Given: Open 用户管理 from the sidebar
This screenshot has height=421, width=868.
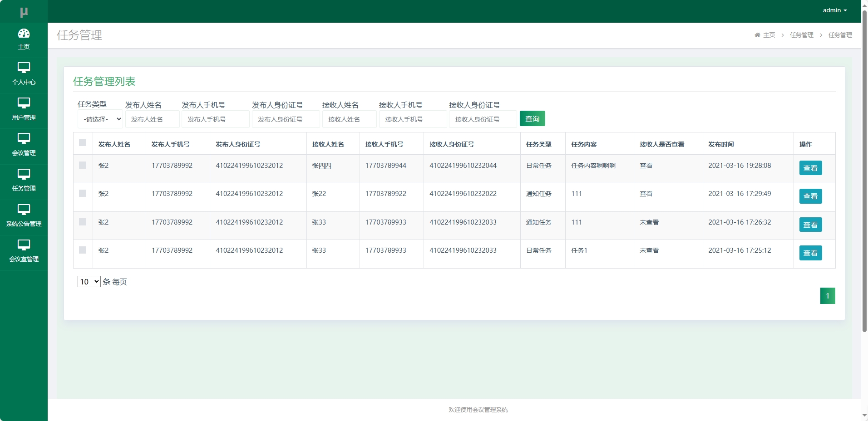Looking at the screenshot, I should tap(24, 109).
